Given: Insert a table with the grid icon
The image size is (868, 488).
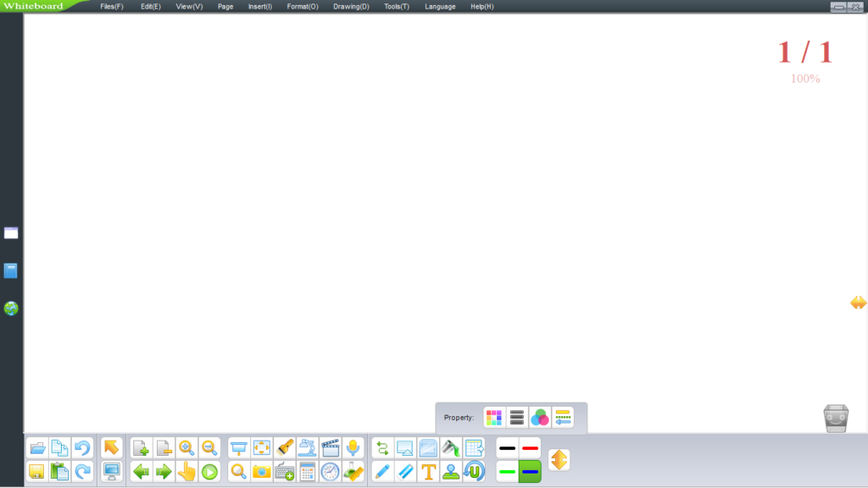Looking at the screenshot, I should pos(475,447).
